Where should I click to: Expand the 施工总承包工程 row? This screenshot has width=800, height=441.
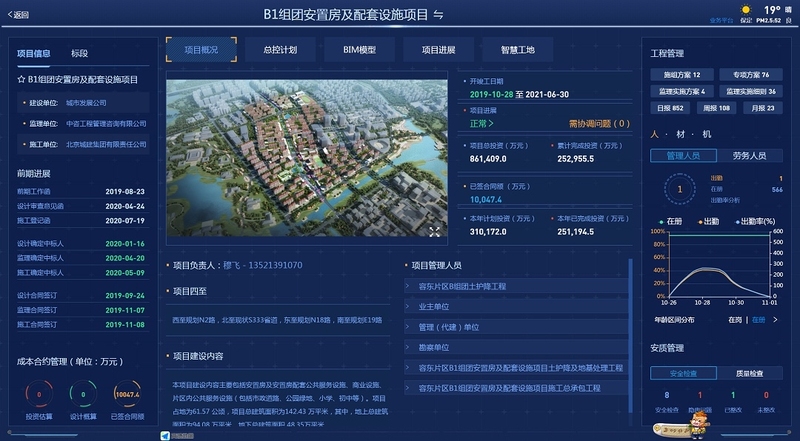[516, 388]
